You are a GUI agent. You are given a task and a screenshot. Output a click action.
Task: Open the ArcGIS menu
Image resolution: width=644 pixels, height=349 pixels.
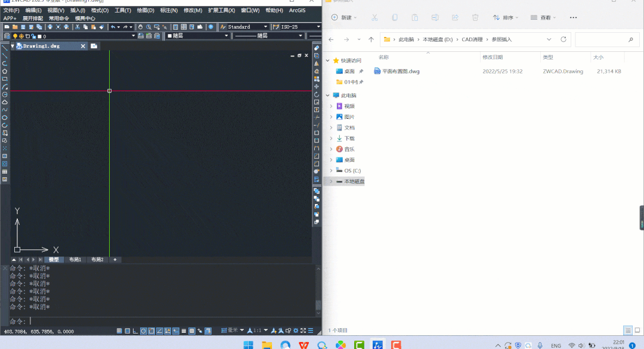pos(297,10)
